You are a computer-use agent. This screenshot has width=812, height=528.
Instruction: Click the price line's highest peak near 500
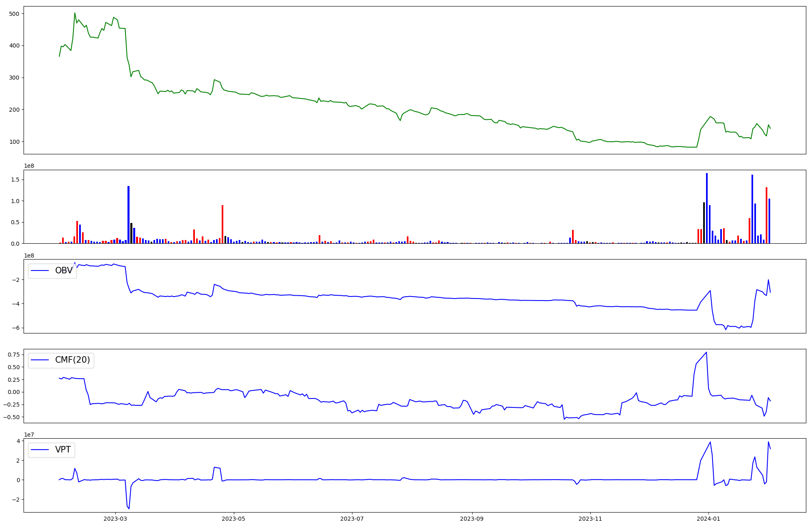pos(75,13)
